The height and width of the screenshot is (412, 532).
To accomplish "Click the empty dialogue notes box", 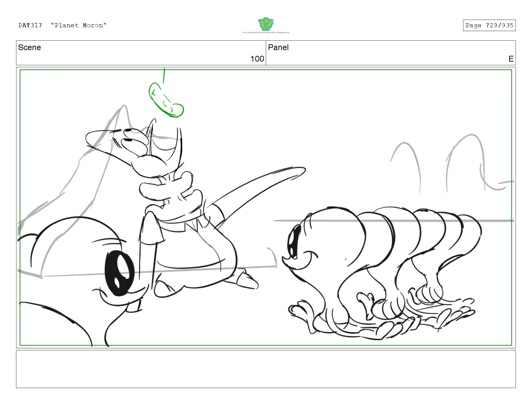I will (266, 369).
